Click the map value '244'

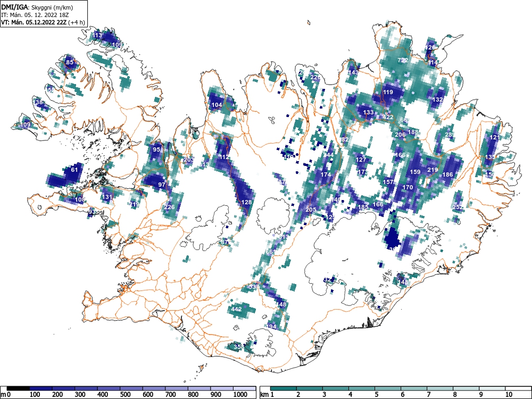(328, 154)
